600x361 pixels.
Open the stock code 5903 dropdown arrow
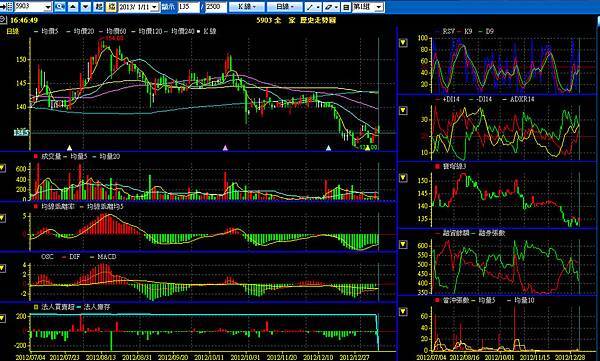[48, 7]
